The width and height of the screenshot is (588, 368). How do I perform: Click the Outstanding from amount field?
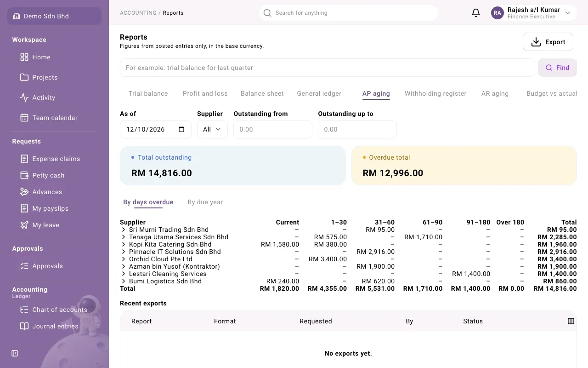pyautogui.click(x=273, y=129)
